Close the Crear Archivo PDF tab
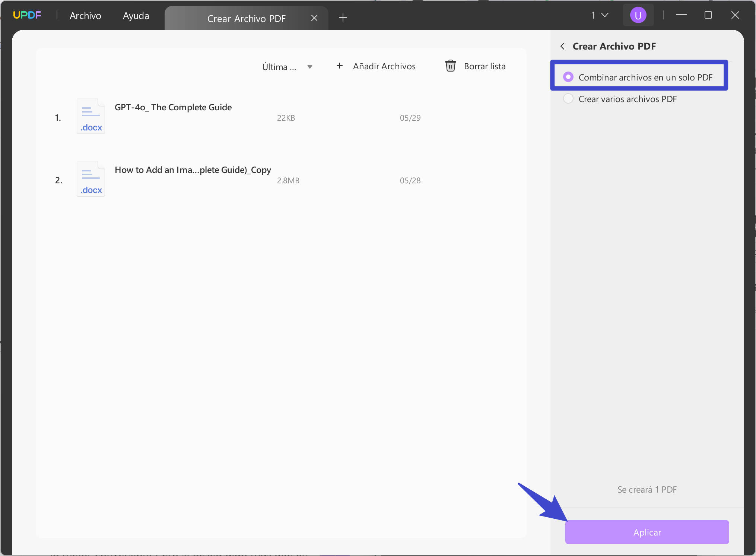This screenshot has width=756, height=556. pos(314,18)
